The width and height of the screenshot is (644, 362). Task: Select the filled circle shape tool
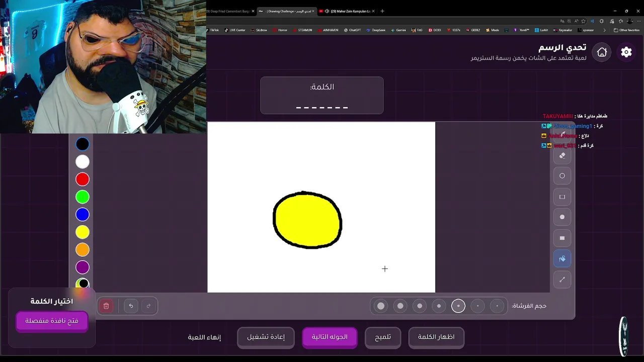click(x=562, y=217)
